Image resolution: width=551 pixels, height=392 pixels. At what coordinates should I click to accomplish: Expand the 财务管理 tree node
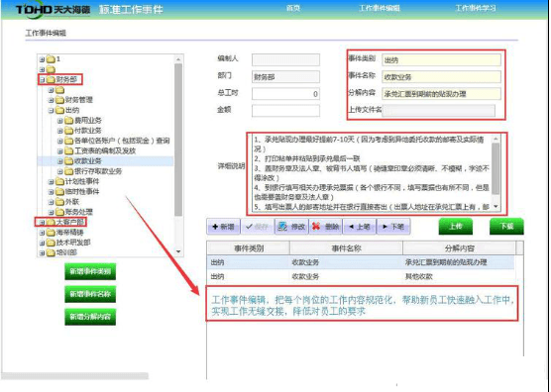(52, 100)
